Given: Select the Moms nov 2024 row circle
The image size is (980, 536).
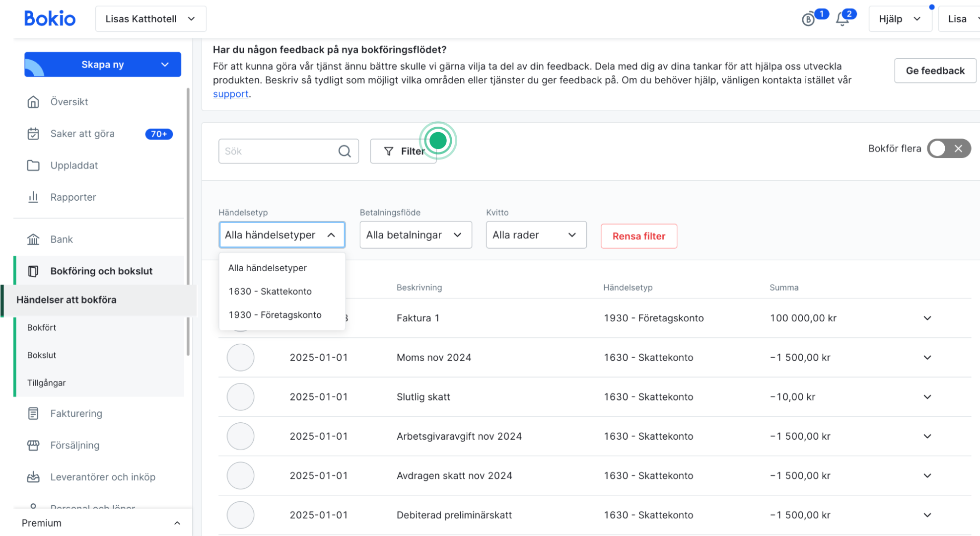Looking at the screenshot, I should (x=240, y=358).
